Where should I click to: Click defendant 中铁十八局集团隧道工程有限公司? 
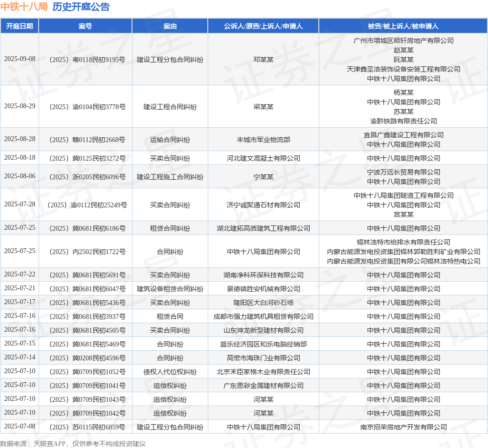pos(403,195)
